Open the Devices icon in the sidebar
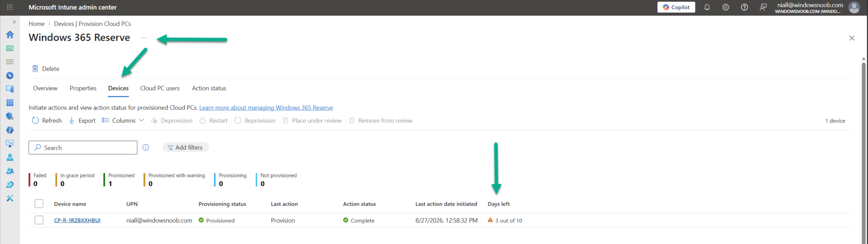Screen dimensions: 868x244 pos(10,89)
